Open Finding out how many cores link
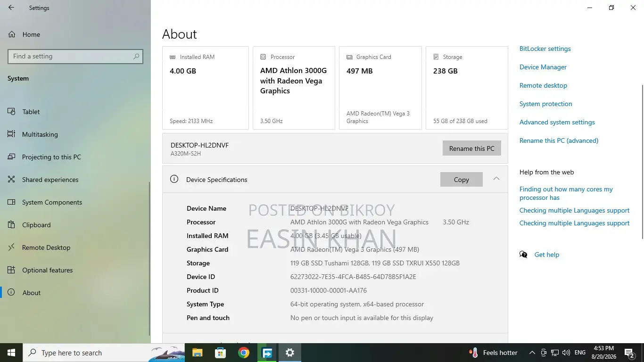The width and height of the screenshot is (644, 362). tap(566, 193)
